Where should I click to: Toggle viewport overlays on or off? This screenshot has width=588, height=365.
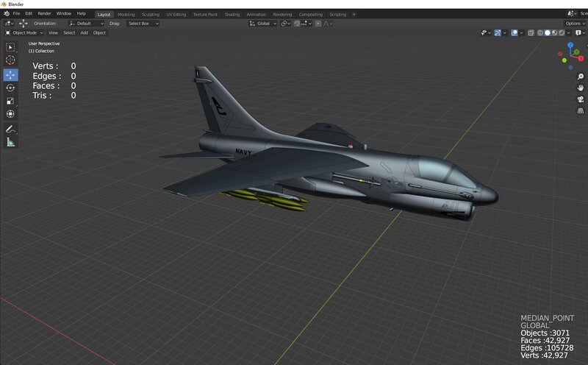(x=514, y=32)
